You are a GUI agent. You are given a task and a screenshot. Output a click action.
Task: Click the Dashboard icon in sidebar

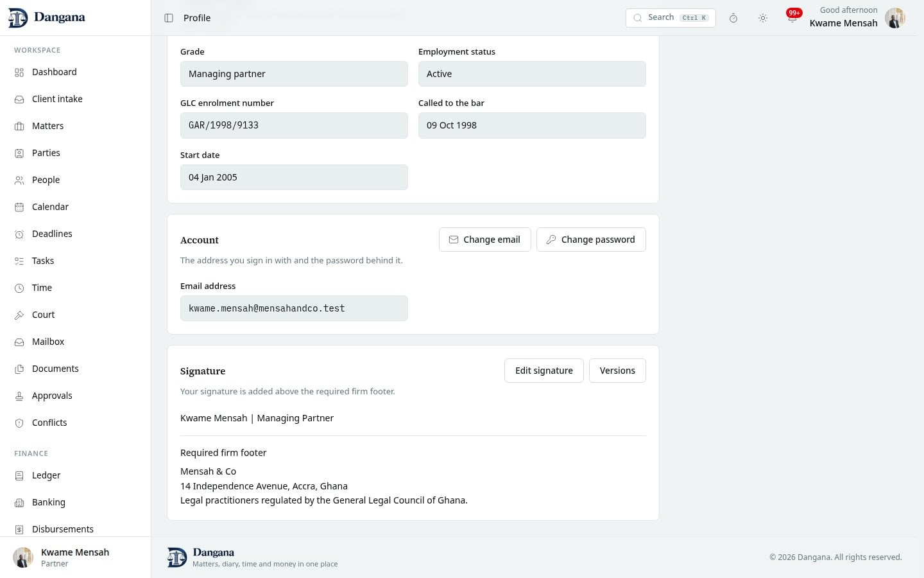click(x=19, y=73)
